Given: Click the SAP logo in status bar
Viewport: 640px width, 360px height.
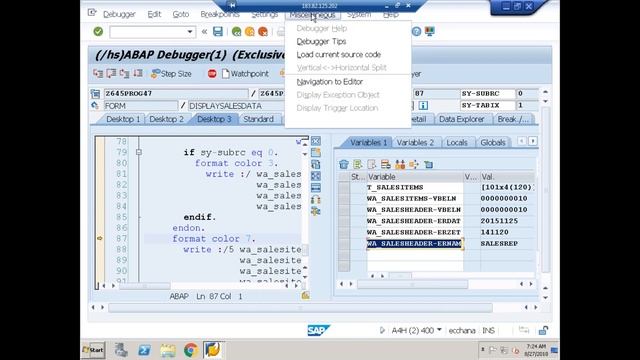Looking at the screenshot, I should [318, 330].
